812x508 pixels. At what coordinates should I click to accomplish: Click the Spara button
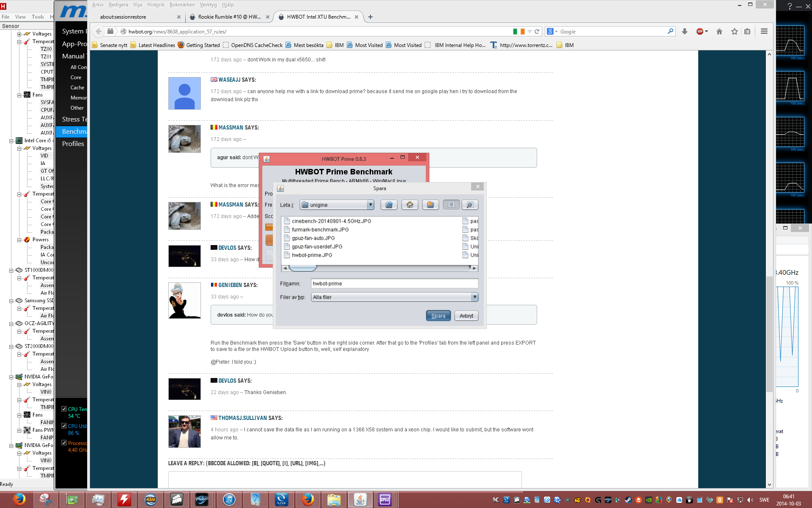coord(438,316)
